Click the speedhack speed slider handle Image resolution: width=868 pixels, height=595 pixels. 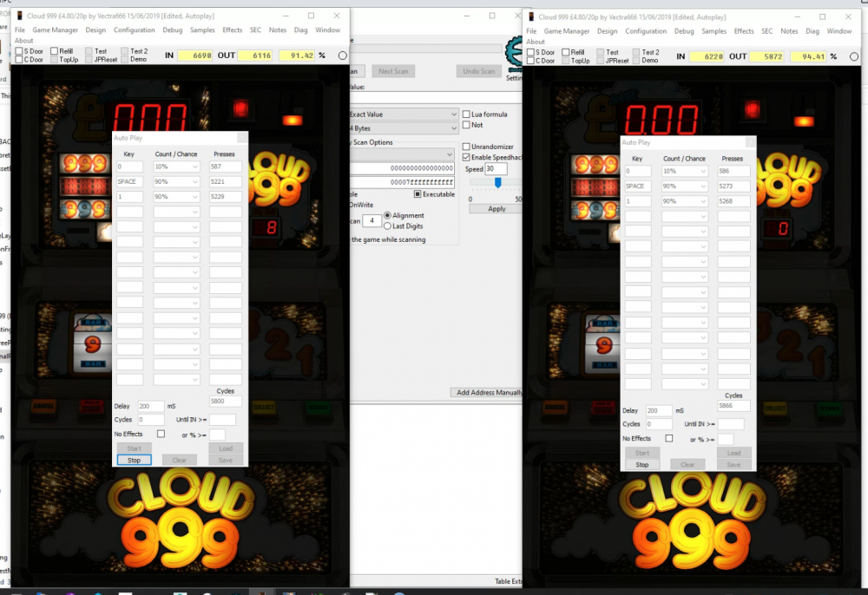pyautogui.click(x=497, y=183)
